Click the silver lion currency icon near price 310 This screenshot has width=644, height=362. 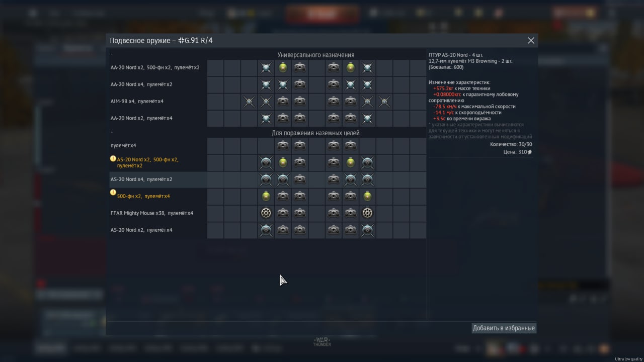[530, 152]
